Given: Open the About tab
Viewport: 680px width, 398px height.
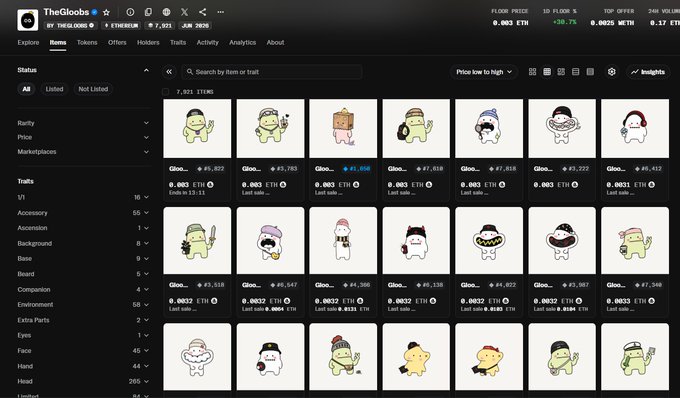Looking at the screenshot, I should click(275, 42).
